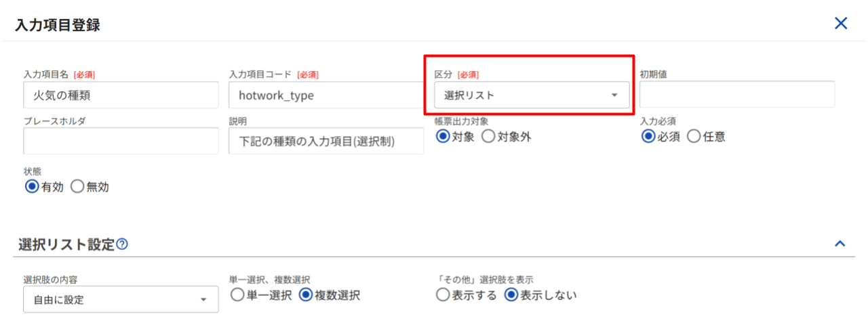Close the 入力項目登録 dialog with X

pos(841,24)
